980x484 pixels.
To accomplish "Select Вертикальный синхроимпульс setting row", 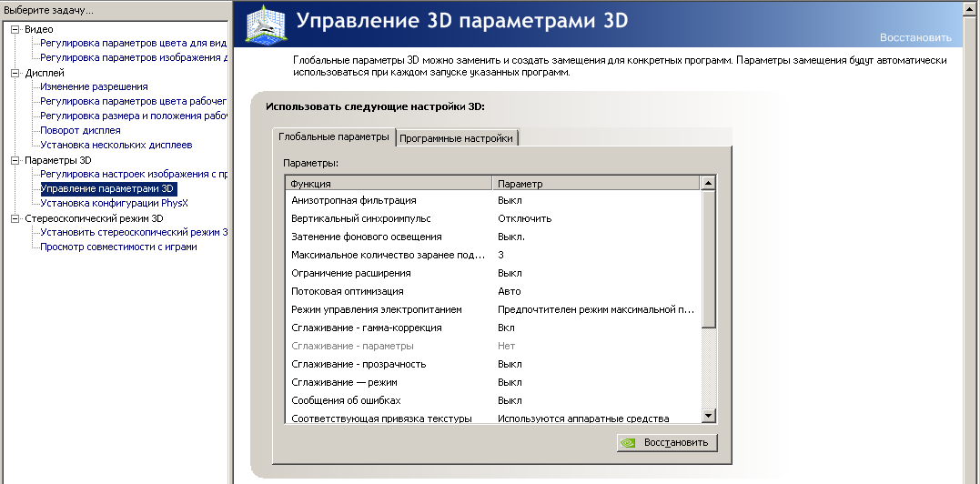I will point(493,218).
